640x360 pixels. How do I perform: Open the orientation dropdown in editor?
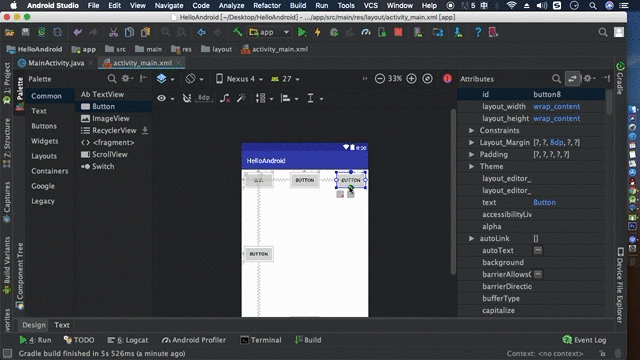click(194, 78)
